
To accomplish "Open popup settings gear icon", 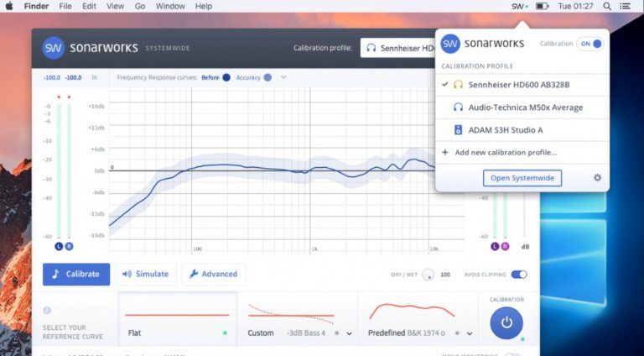I will pyautogui.click(x=598, y=178).
